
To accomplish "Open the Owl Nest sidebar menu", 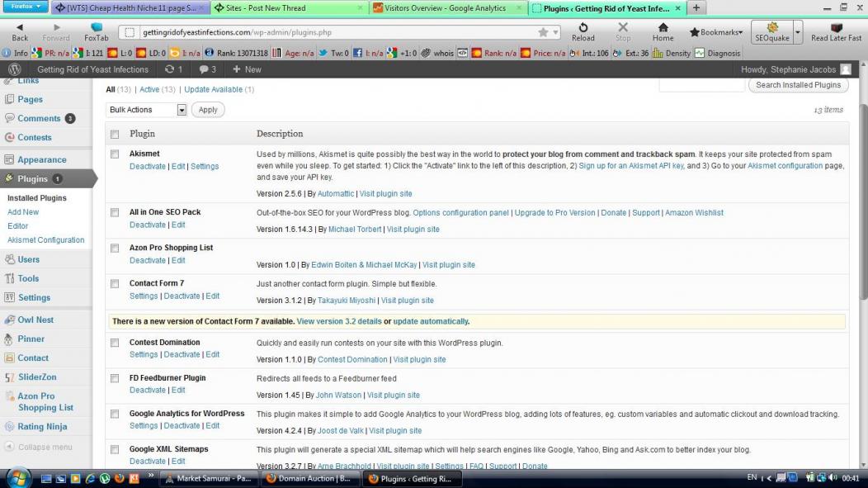I will click(x=35, y=320).
